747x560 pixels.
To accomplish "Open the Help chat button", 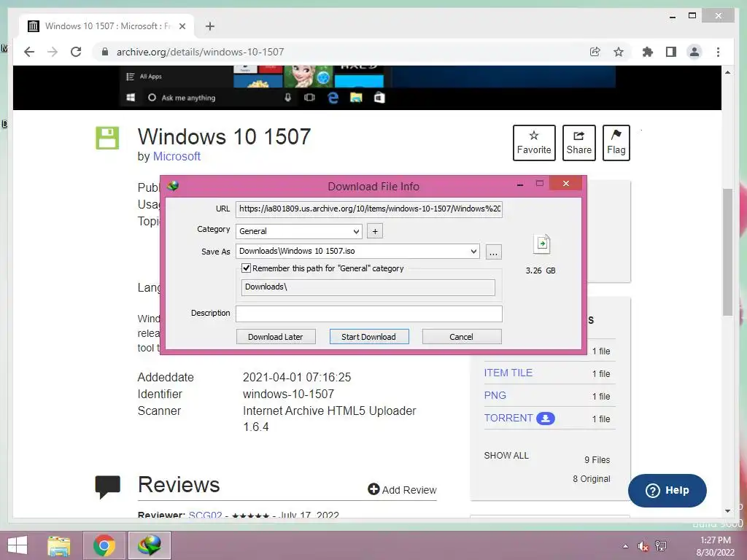I will point(667,491).
